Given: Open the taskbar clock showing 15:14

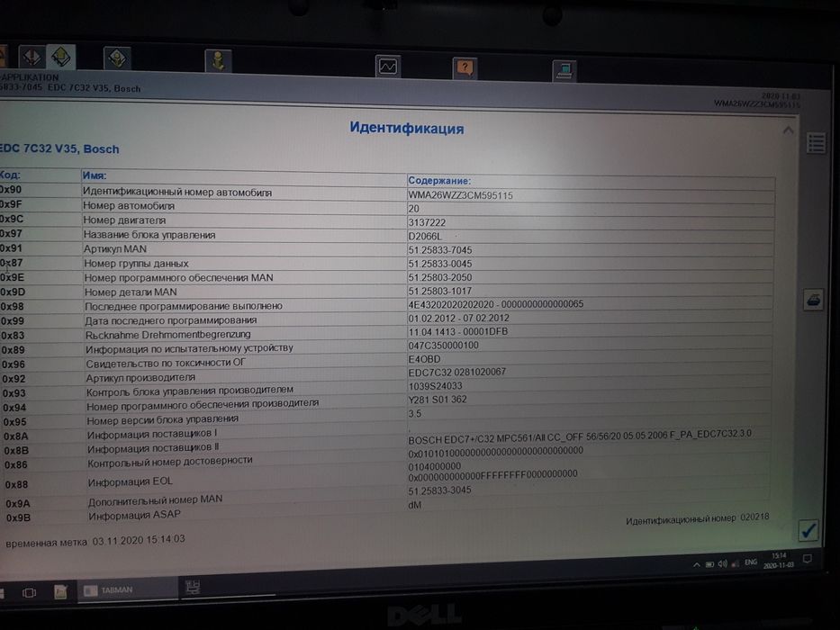Looking at the screenshot, I should point(779,561).
